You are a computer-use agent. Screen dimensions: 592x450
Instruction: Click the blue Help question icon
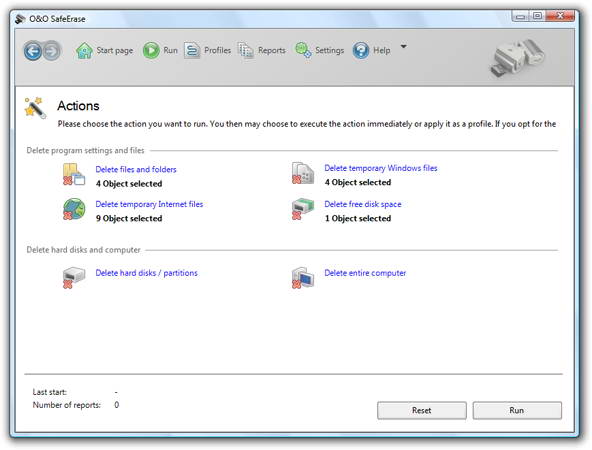[x=361, y=51]
